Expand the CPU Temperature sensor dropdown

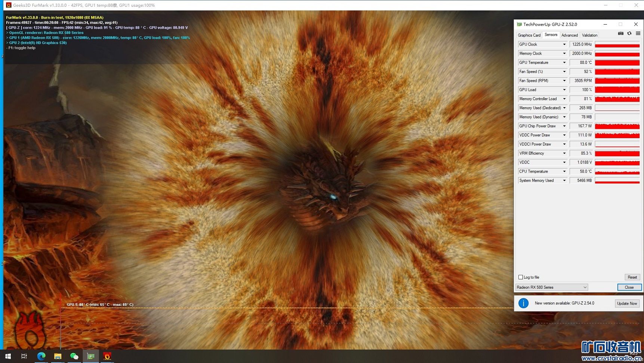click(x=564, y=171)
